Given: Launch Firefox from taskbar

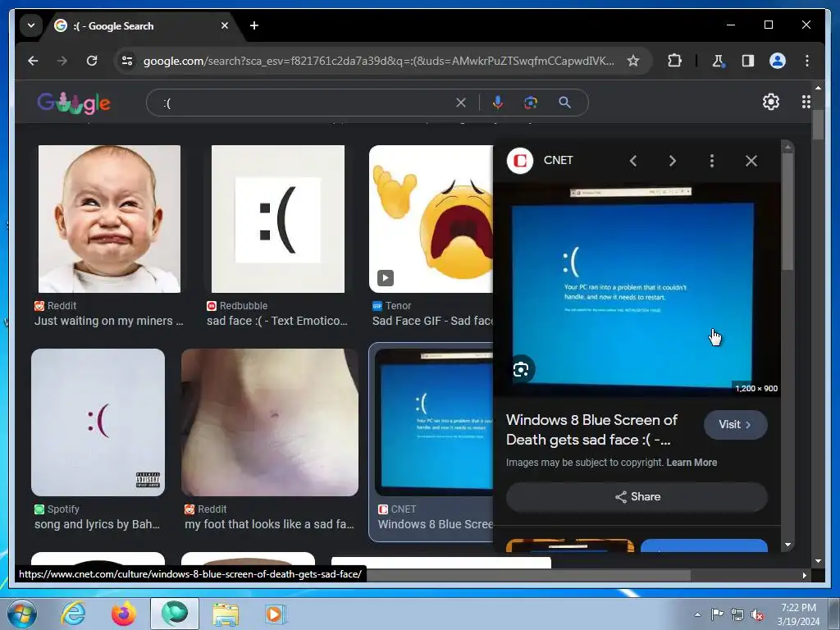Looking at the screenshot, I should pos(123,614).
